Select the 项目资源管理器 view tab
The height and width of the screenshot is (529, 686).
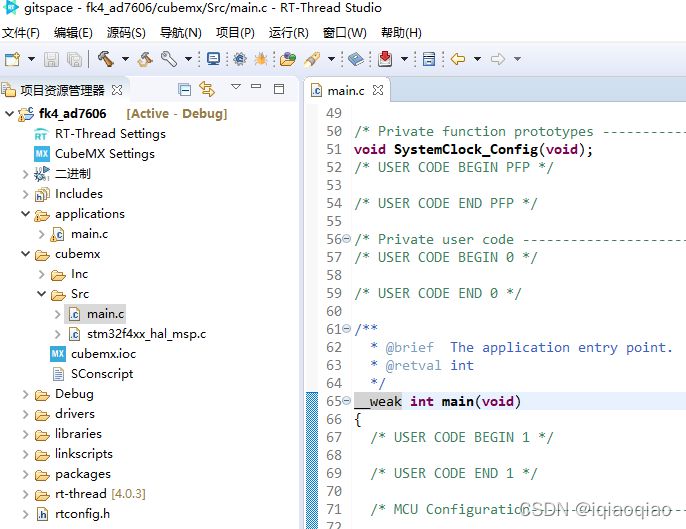pos(62,90)
